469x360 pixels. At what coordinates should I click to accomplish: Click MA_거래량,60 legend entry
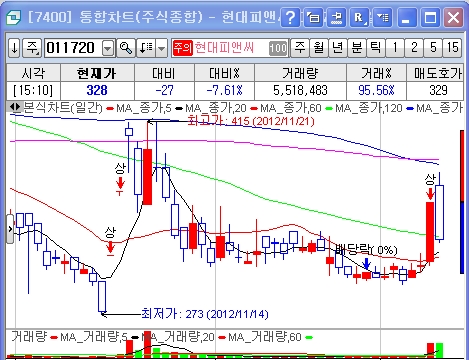pos(260,337)
